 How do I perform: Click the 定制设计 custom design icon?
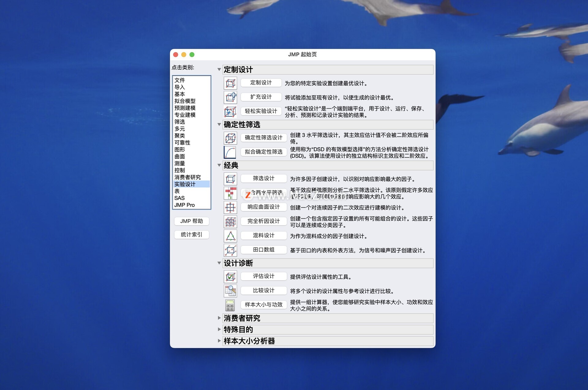(x=230, y=83)
